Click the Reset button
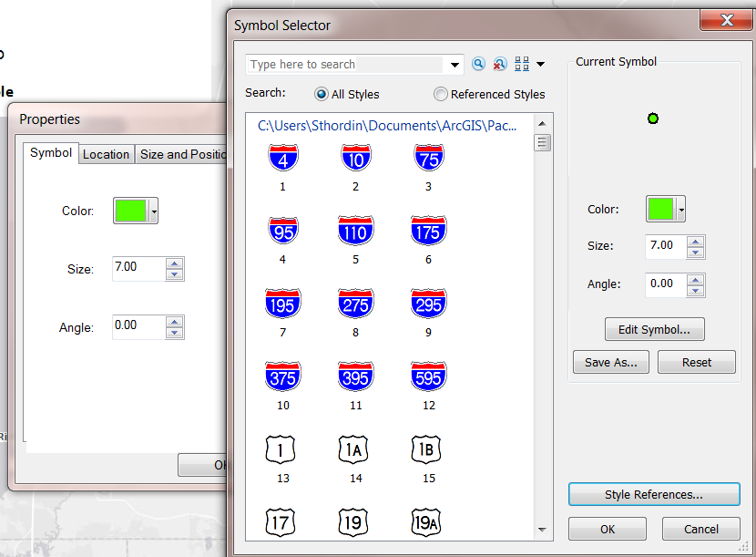 697,362
